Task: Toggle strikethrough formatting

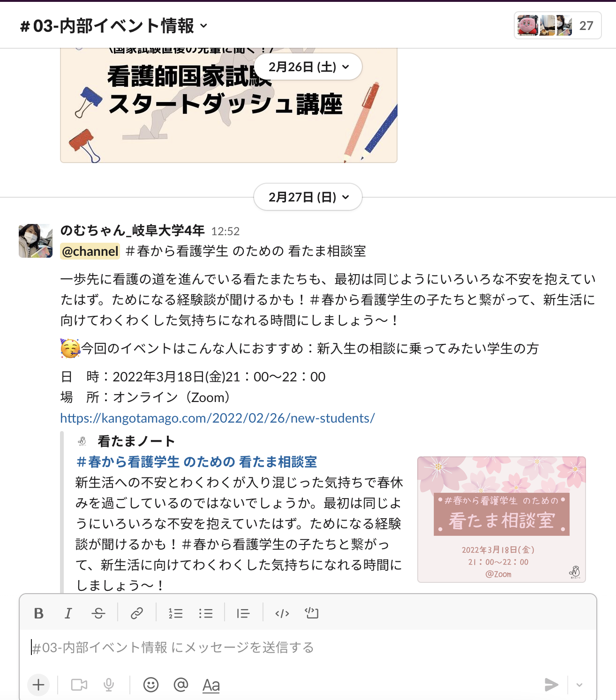Action: click(x=98, y=613)
